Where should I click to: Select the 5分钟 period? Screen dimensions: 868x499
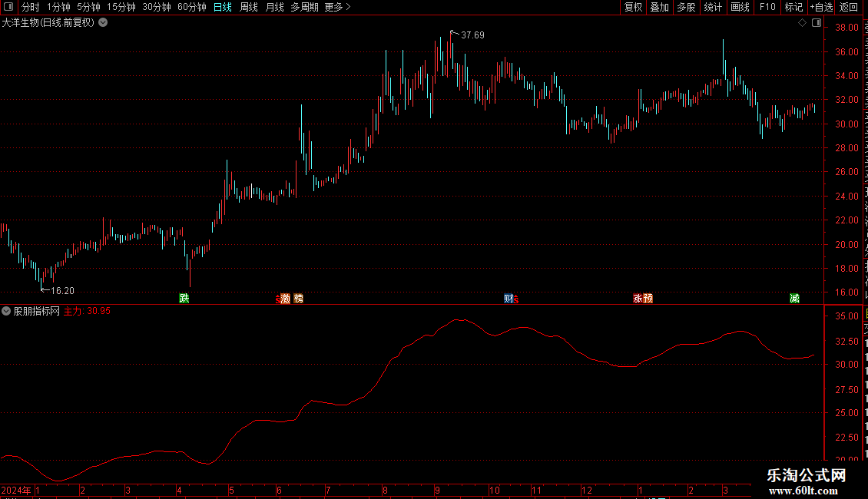pos(88,7)
